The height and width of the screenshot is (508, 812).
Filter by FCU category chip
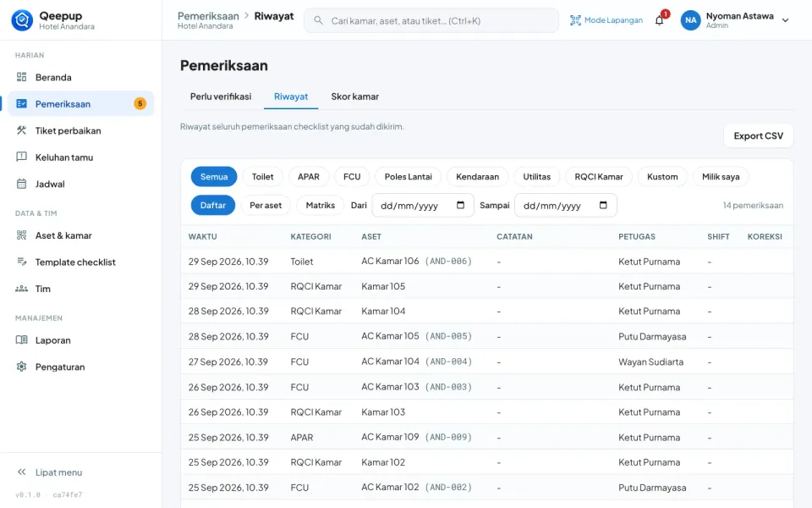click(x=352, y=177)
